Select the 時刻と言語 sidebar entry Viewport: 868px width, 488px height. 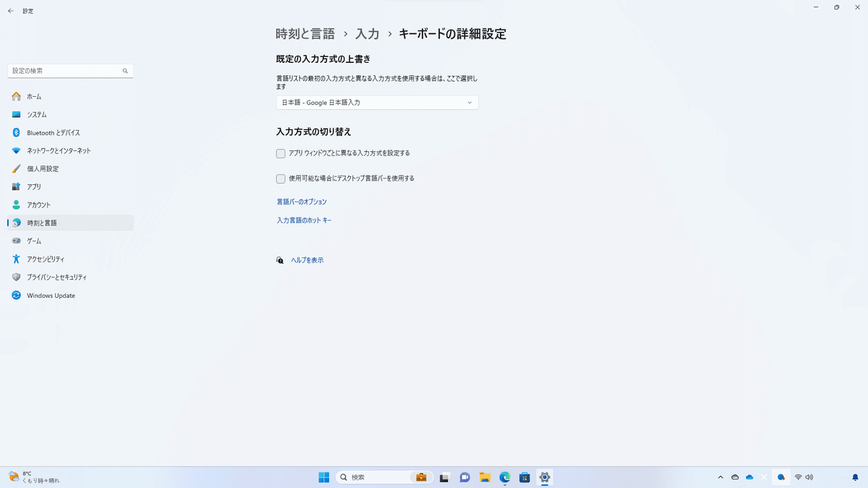(70, 223)
